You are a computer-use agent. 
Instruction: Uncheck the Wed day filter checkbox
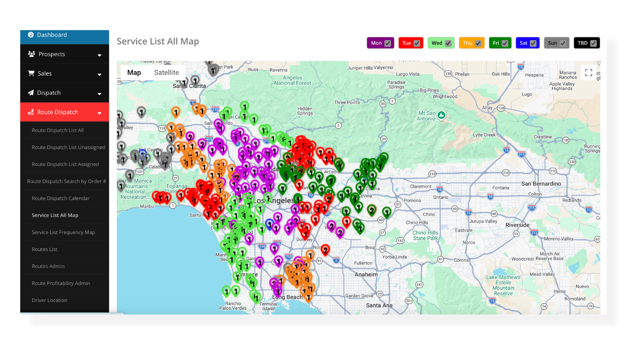click(447, 42)
